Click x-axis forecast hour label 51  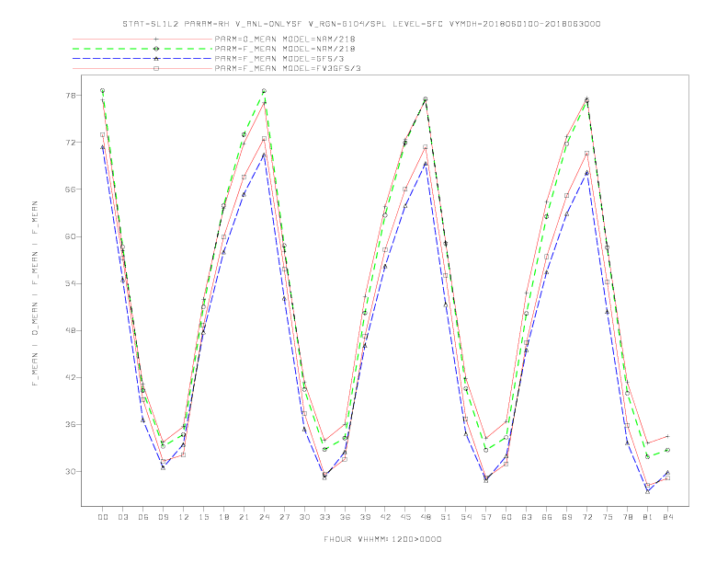[x=446, y=517]
